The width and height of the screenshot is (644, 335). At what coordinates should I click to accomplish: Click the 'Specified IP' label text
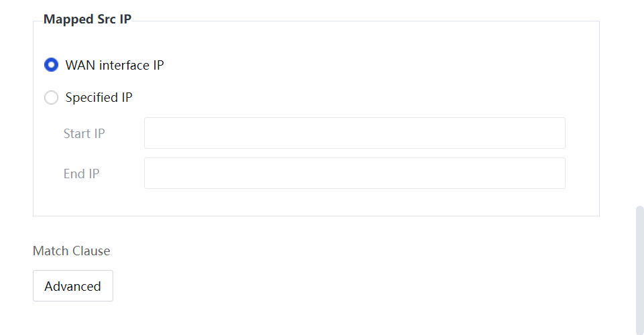coord(99,98)
